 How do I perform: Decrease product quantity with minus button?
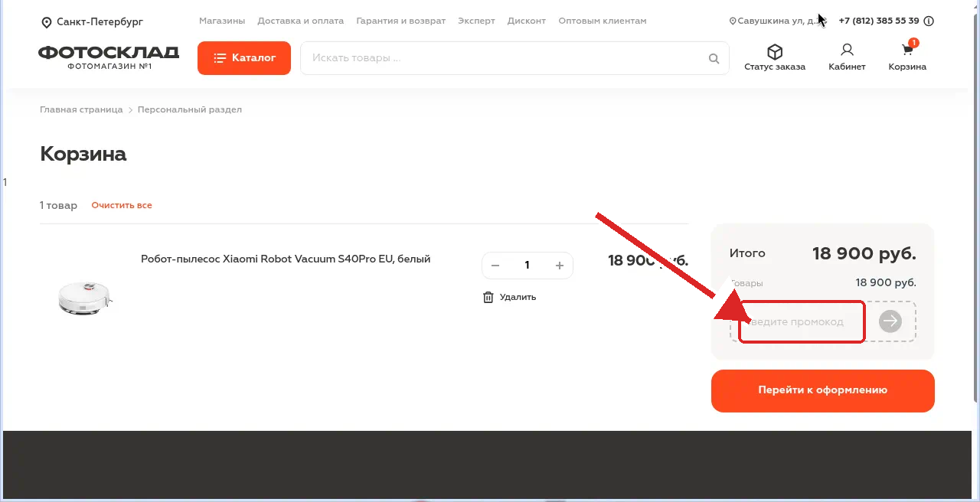(495, 266)
